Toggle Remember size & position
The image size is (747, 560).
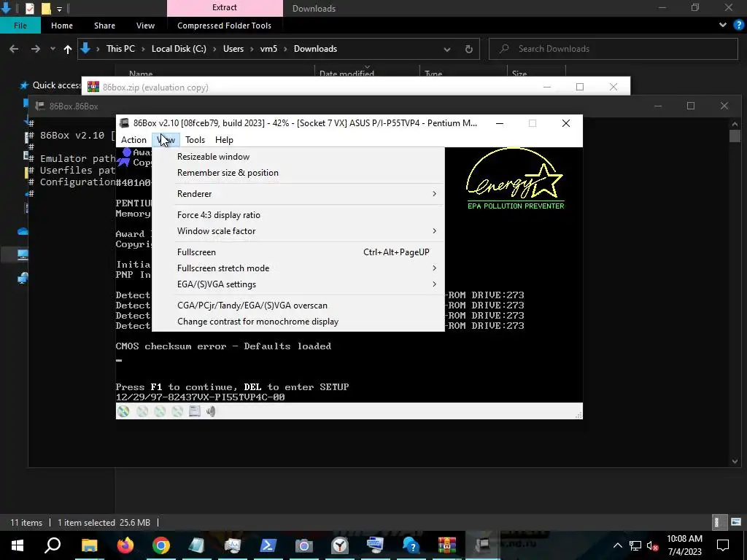pos(298,173)
